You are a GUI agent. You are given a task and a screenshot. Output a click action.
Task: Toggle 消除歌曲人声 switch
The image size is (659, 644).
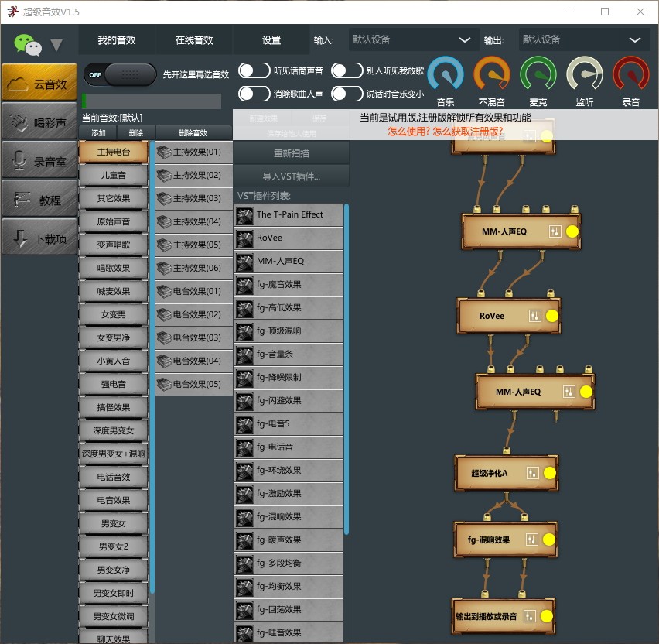254,94
